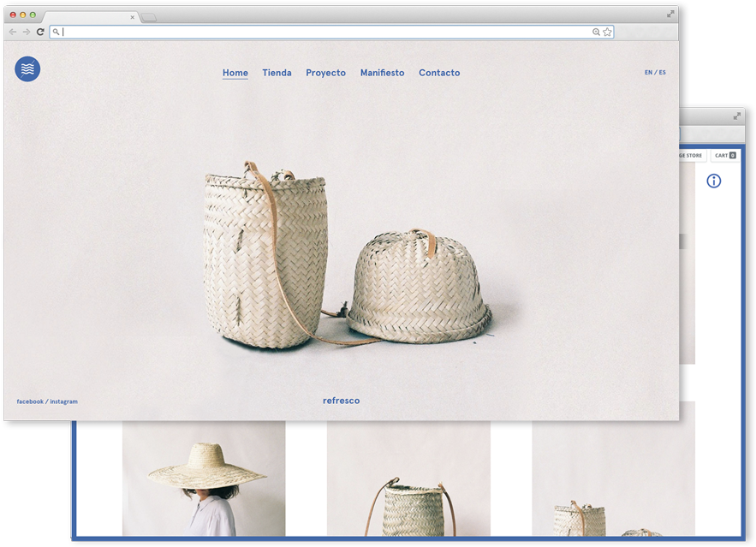Open the instagram link
The image size is (756, 547).
click(62, 401)
